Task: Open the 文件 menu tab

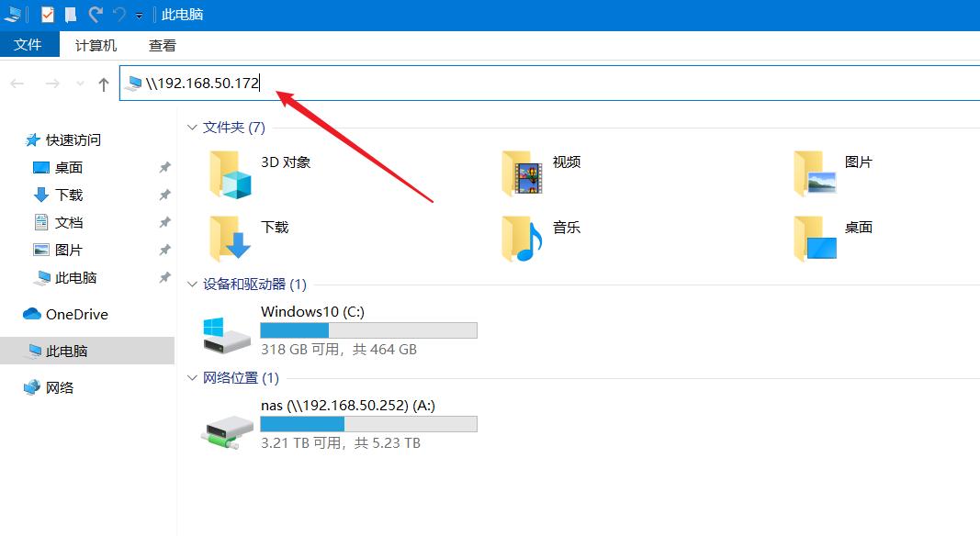Action: pyautogui.click(x=28, y=45)
